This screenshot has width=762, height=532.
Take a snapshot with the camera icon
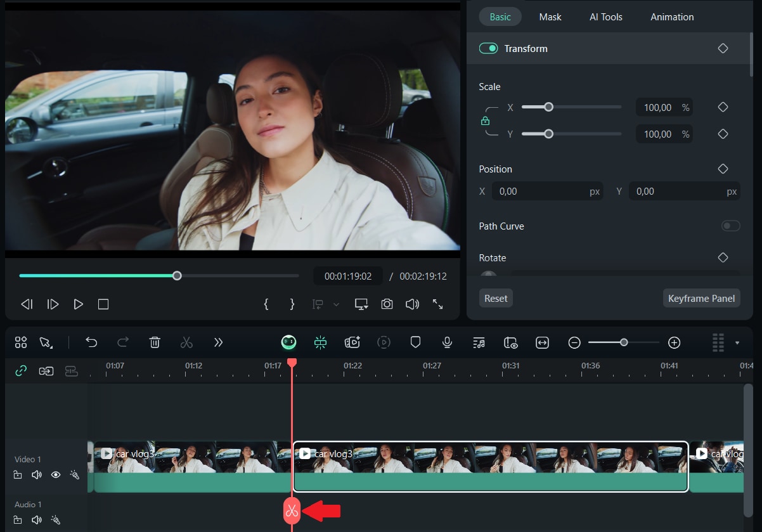pyautogui.click(x=387, y=304)
